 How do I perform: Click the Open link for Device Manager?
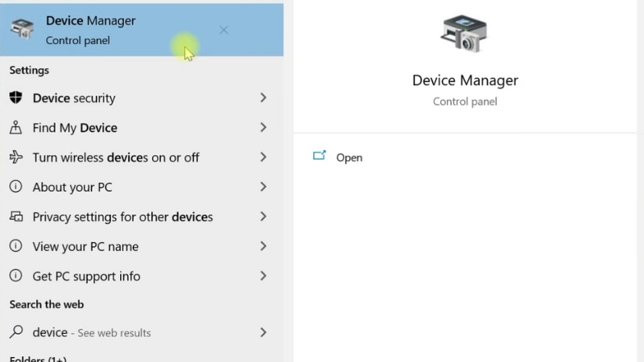point(349,158)
